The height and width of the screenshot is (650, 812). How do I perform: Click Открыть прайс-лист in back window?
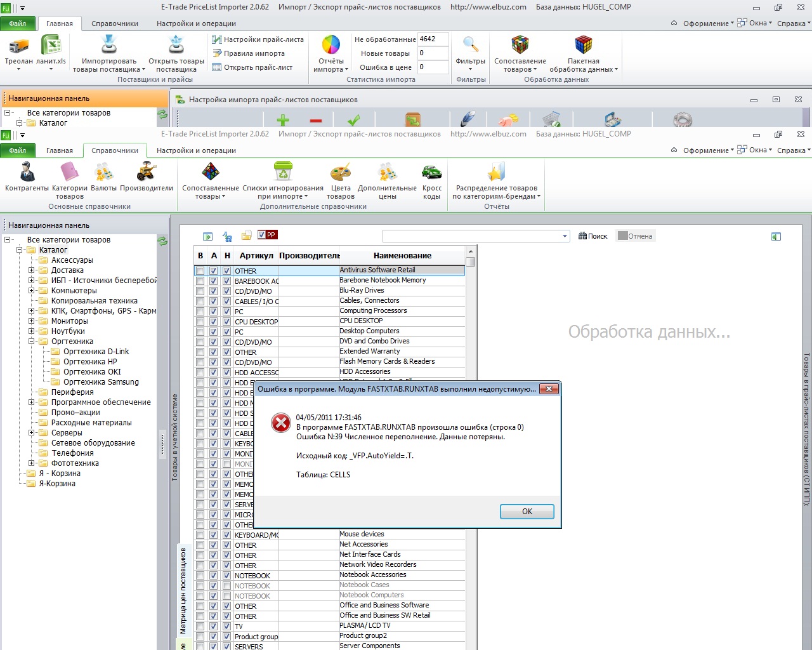(252, 67)
